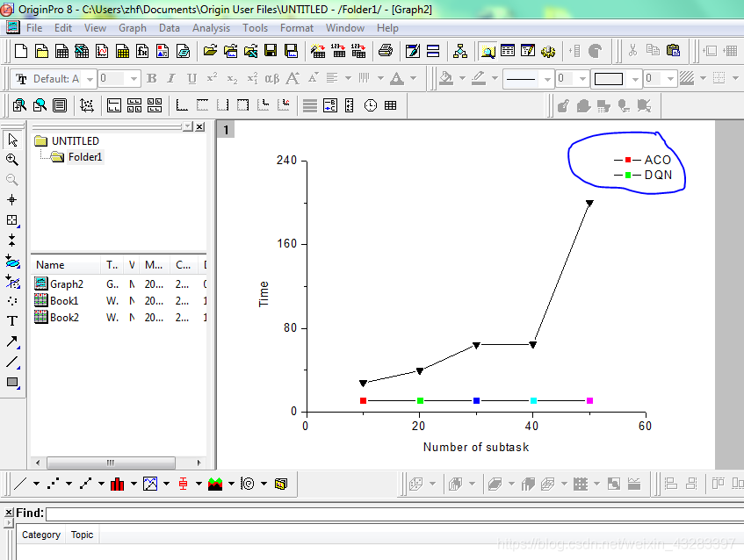Click the Add date and time clock icon
The height and width of the screenshot is (560, 744).
371,105
